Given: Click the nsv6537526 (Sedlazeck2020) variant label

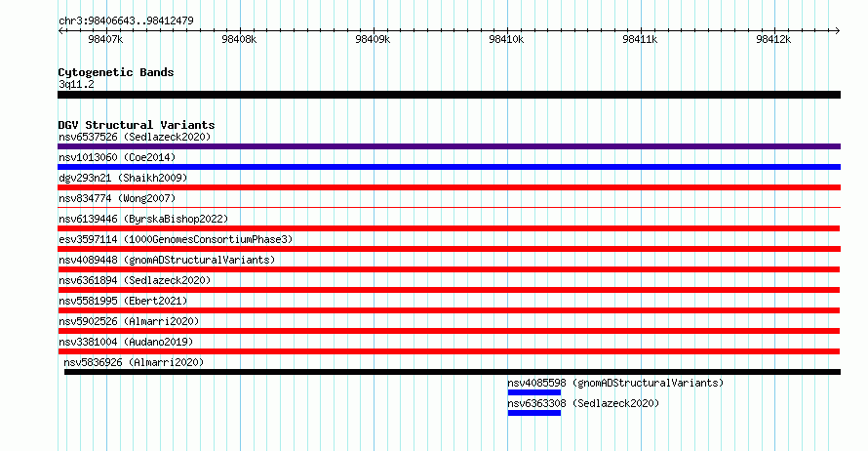Looking at the screenshot, I should coord(135,137).
